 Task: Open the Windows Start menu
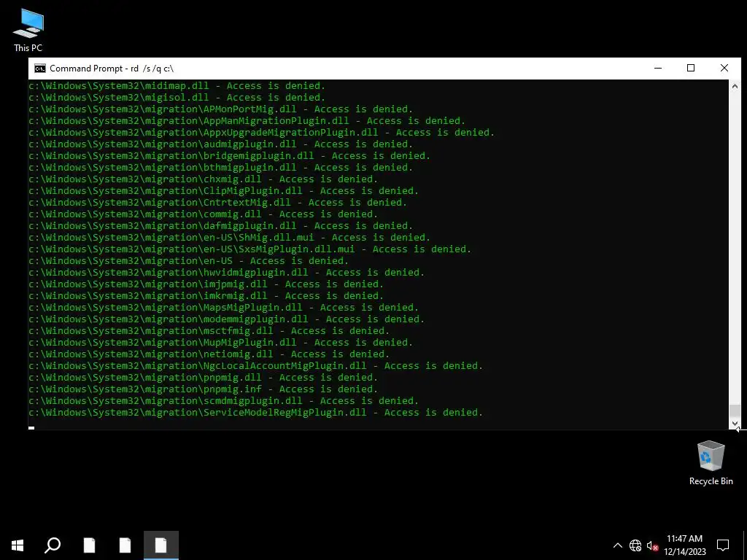[x=18, y=545]
